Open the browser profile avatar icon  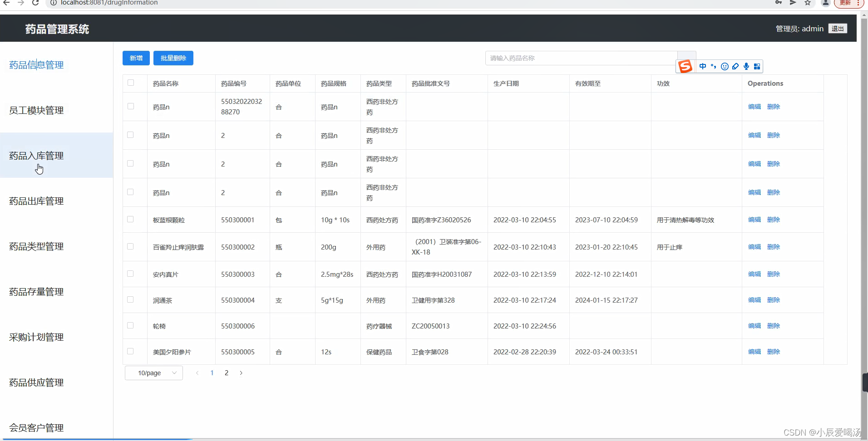(826, 3)
